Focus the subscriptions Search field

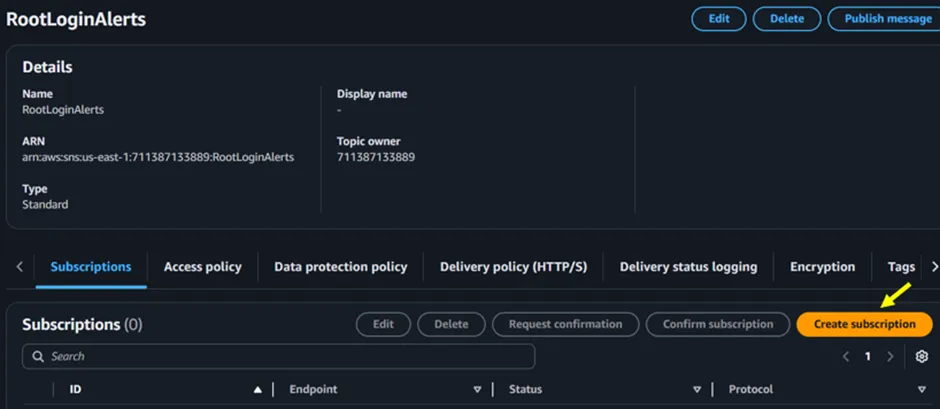pos(279,356)
